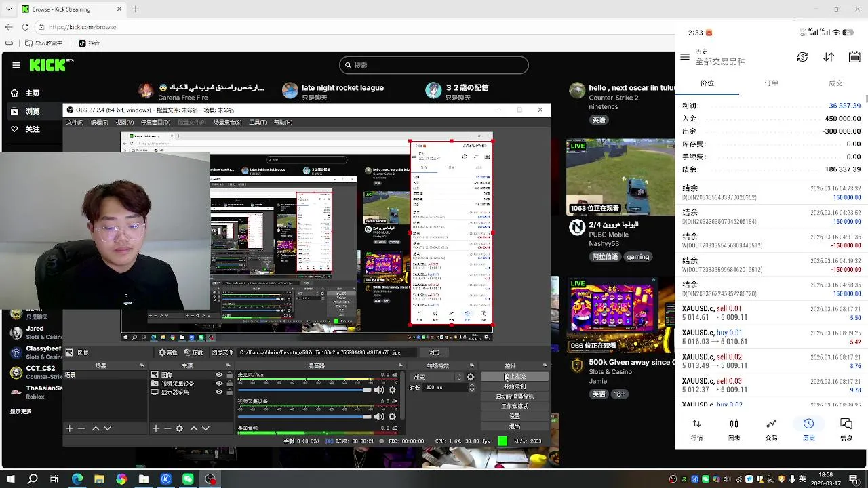The image size is (868, 488).
Task: Open the OBS 编辑(E) menu
Action: (100, 123)
